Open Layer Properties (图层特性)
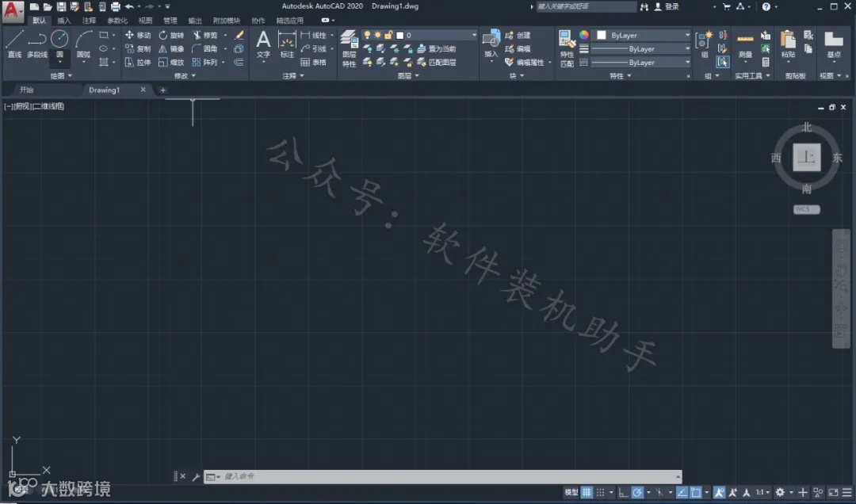Image resolution: width=856 pixels, height=504 pixels. (349, 48)
